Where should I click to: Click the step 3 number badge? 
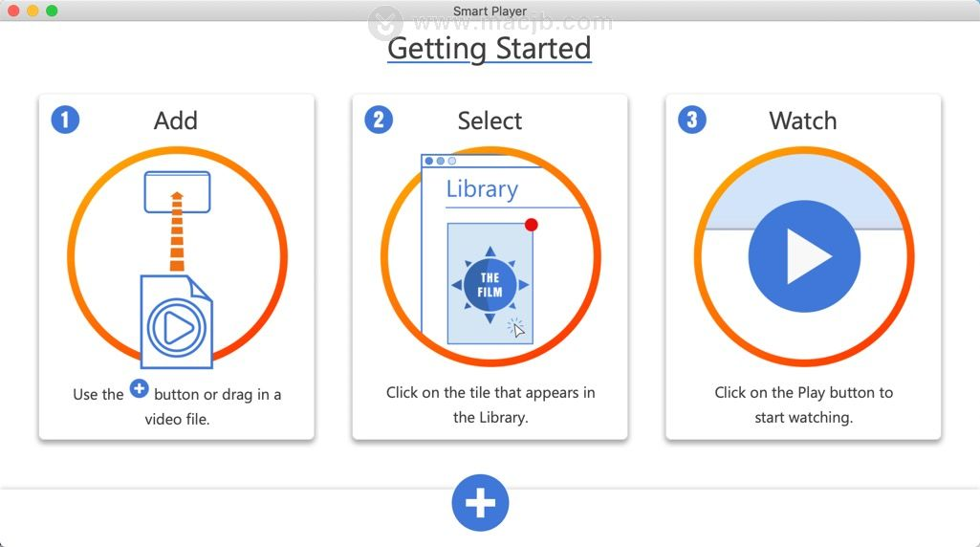coord(692,120)
